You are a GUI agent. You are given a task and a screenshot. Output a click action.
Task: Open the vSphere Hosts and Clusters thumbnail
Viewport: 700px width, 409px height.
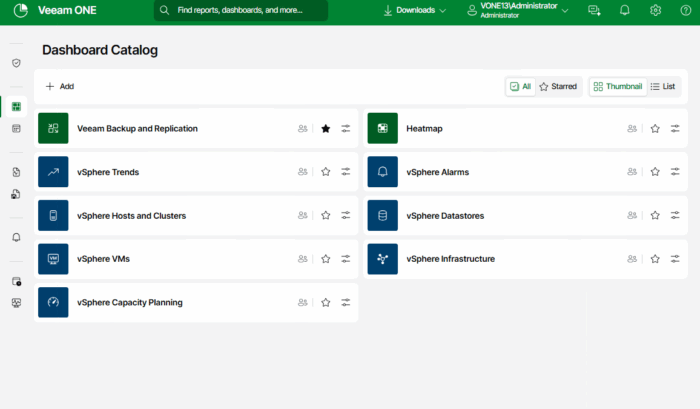coord(53,215)
